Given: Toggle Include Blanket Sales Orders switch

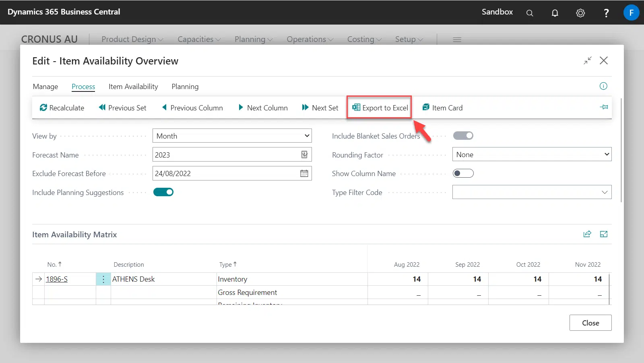Looking at the screenshot, I should (463, 136).
